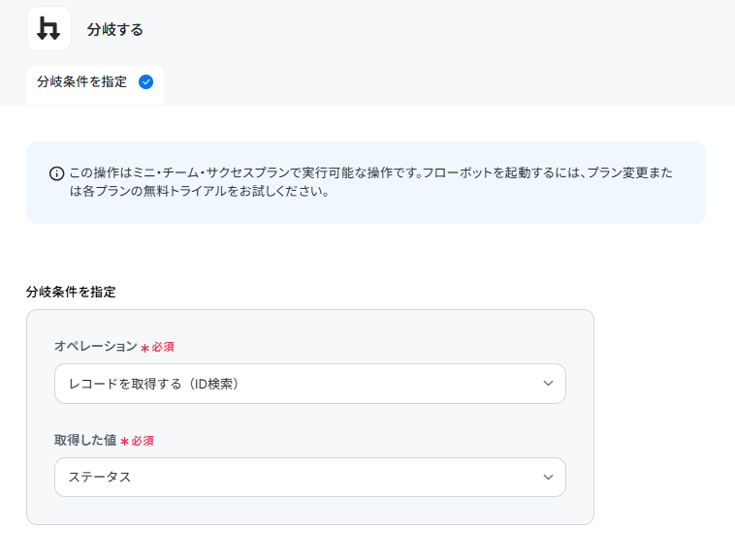
Task: Click inside the condition settings panel
Action: pos(310,417)
